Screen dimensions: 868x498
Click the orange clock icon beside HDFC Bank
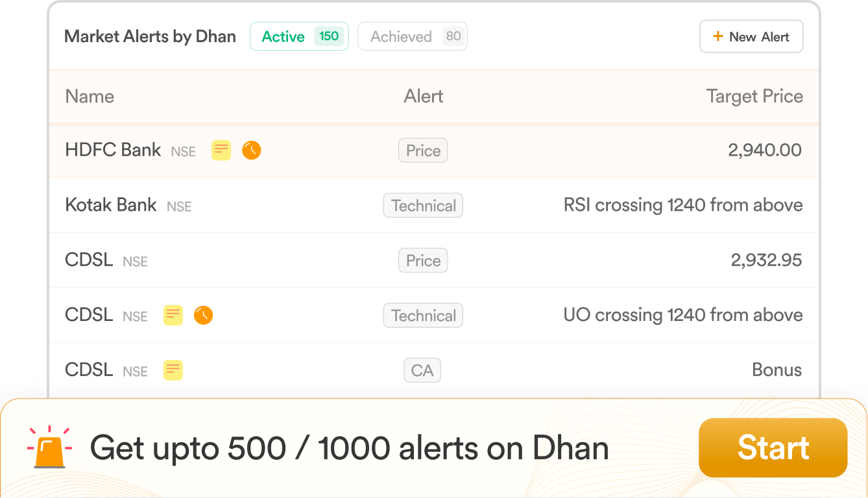pos(252,150)
